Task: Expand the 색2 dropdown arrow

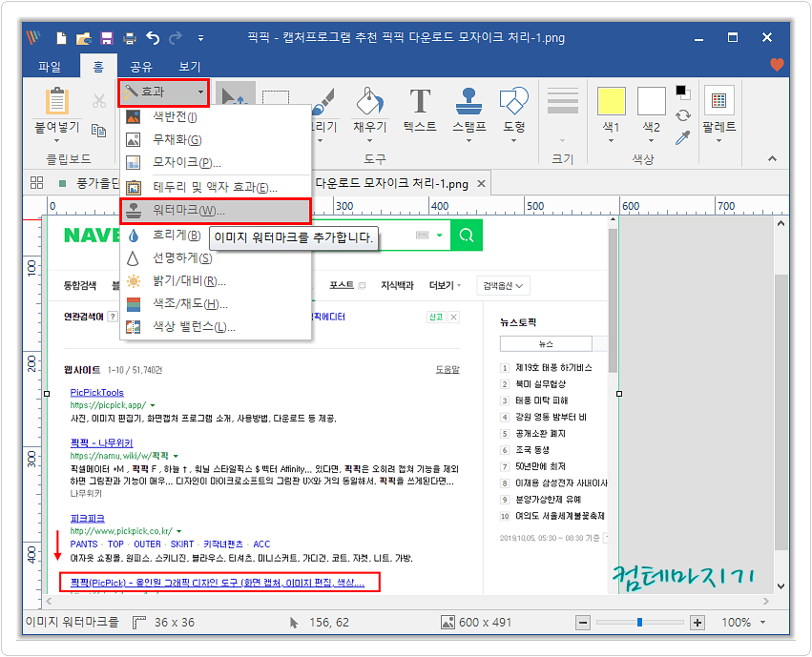Action: [651, 141]
